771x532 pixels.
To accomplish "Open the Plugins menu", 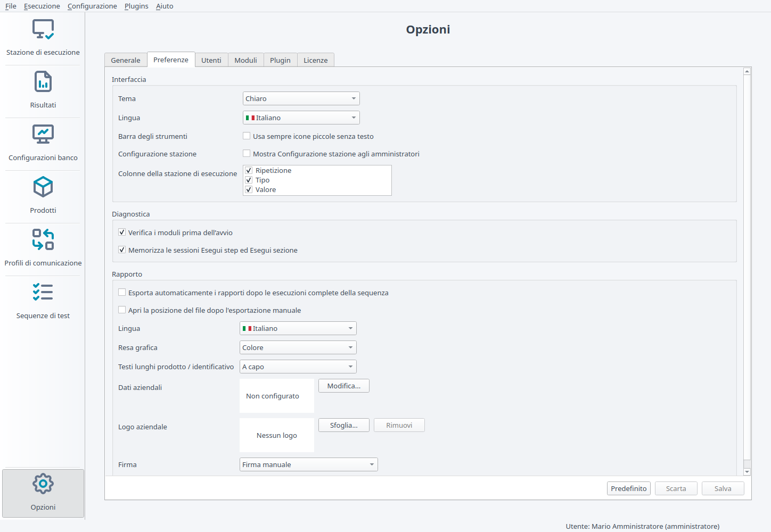I will click(136, 6).
